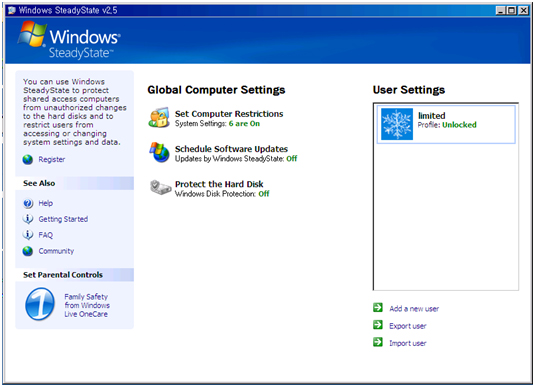
Task: Open Schedule Software Updates
Action: pos(231,149)
